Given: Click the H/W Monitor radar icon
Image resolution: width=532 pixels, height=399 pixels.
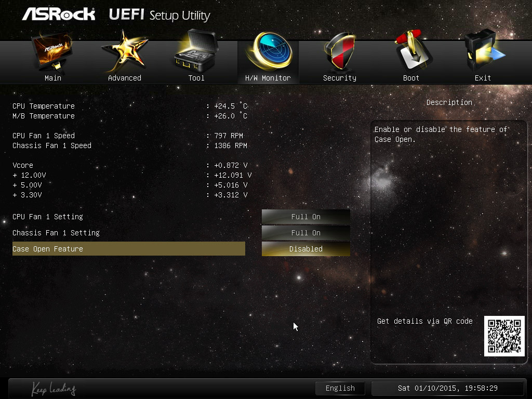Looking at the screenshot, I should point(268,52).
